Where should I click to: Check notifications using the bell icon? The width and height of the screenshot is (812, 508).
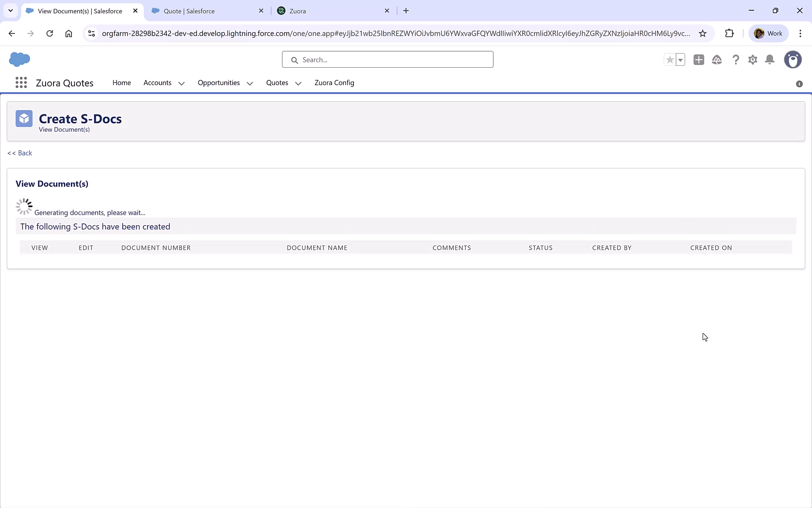coord(770,60)
